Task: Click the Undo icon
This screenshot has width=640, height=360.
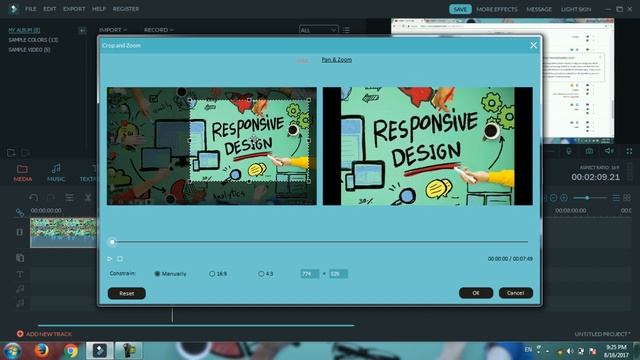Action: (x=33, y=198)
